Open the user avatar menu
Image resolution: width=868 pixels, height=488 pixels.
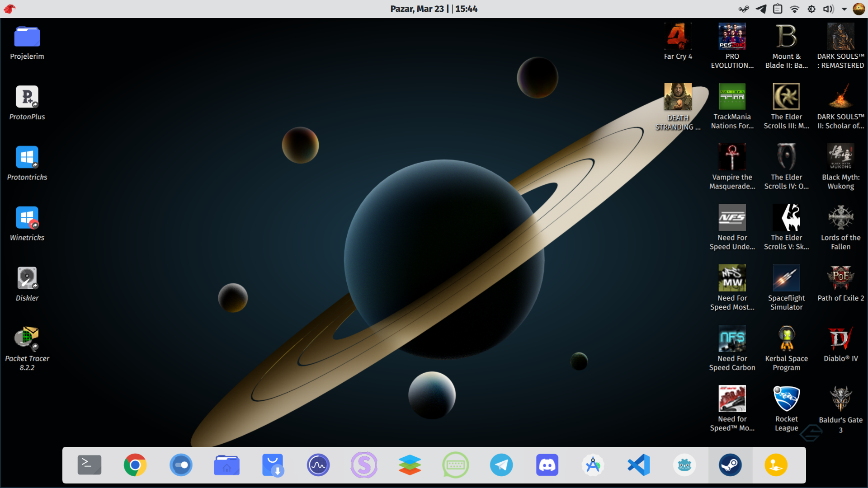tap(859, 9)
